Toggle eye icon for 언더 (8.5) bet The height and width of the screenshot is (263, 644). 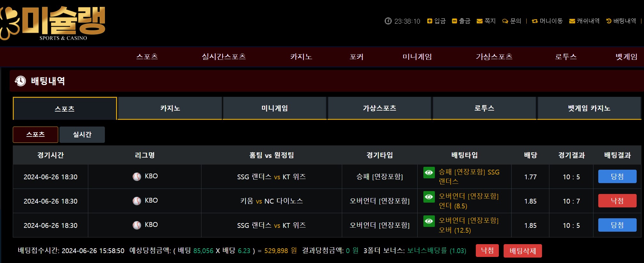(x=429, y=197)
